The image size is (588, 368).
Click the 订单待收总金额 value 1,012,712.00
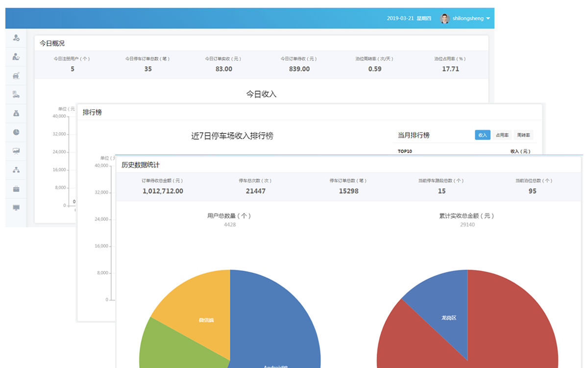(x=163, y=191)
